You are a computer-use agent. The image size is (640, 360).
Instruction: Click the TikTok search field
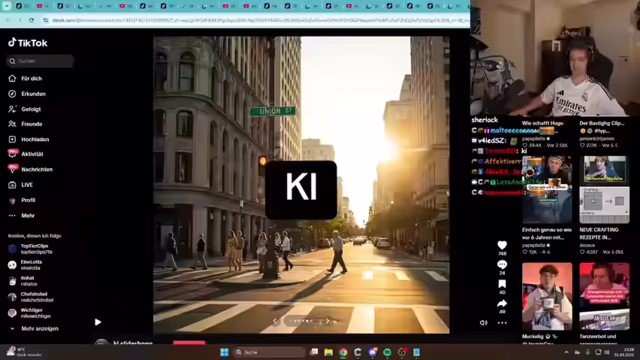click(40, 61)
